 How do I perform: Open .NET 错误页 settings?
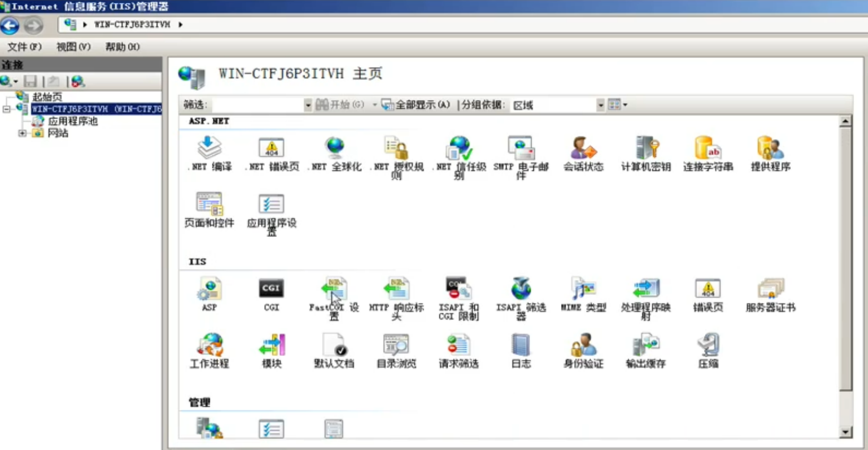coord(271,154)
